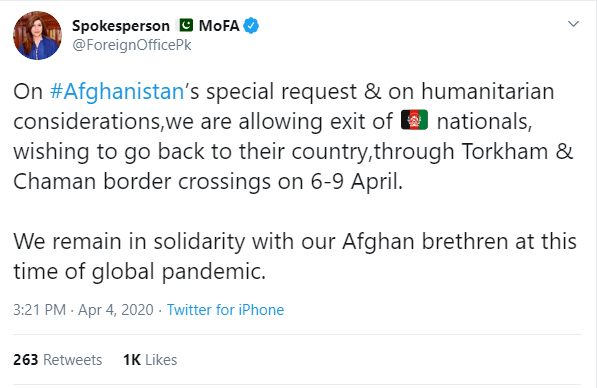Click the word Torkham in tweet
The width and height of the screenshot is (597, 388).
505,151
